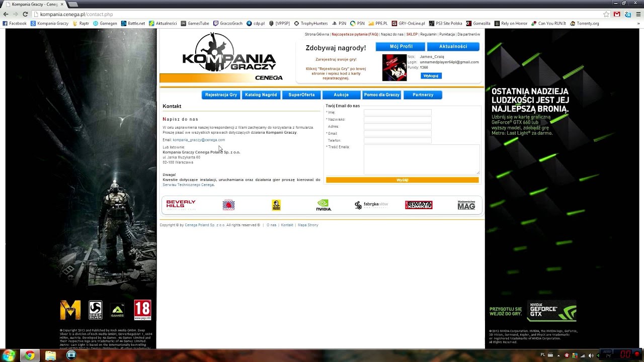This screenshot has width=644, height=362.
Task: Show more bookmarks with the chevron
Action: [637, 24]
